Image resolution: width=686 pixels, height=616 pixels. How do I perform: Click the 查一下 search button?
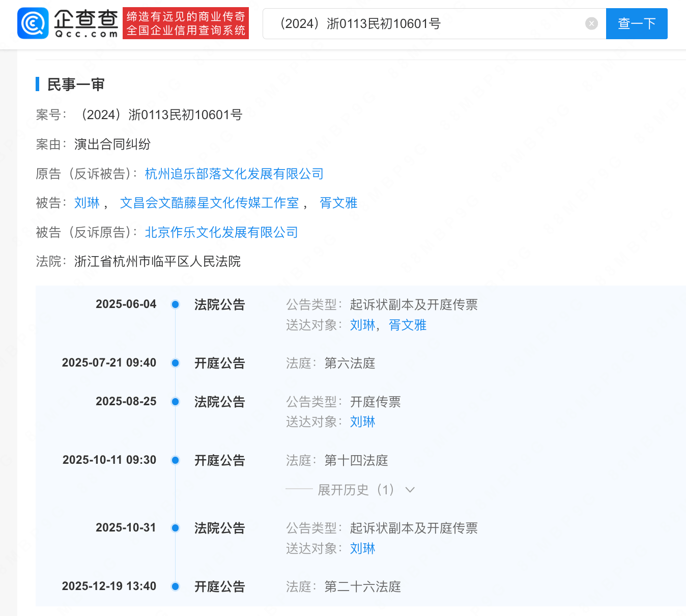(636, 23)
